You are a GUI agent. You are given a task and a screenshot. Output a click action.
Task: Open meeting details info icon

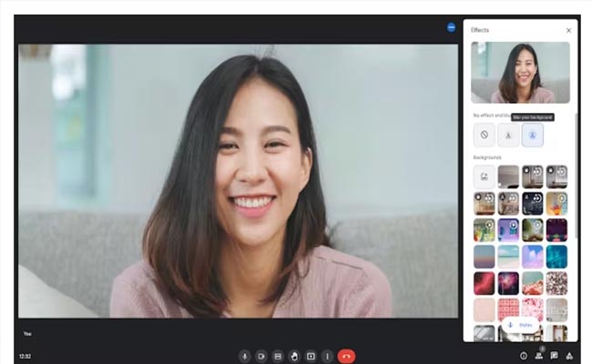tap(524, 356)
